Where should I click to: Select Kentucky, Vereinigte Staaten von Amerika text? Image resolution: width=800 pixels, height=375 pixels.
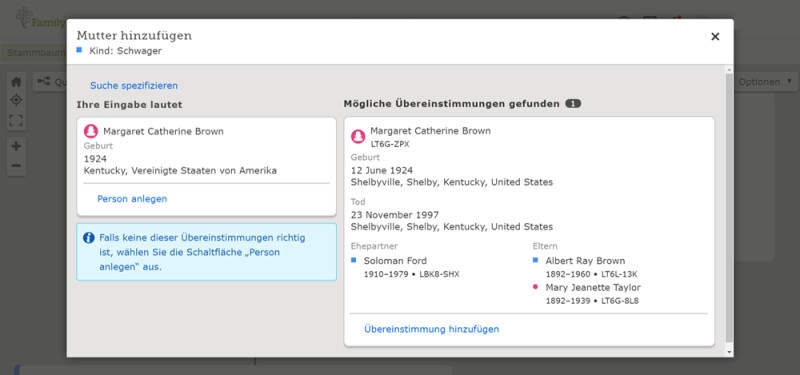(x=181, y=171)
